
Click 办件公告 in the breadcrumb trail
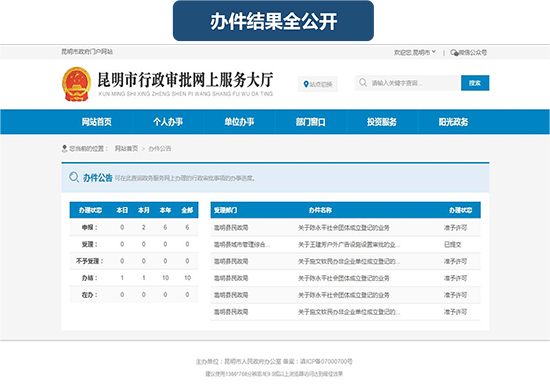coord(160,149)
